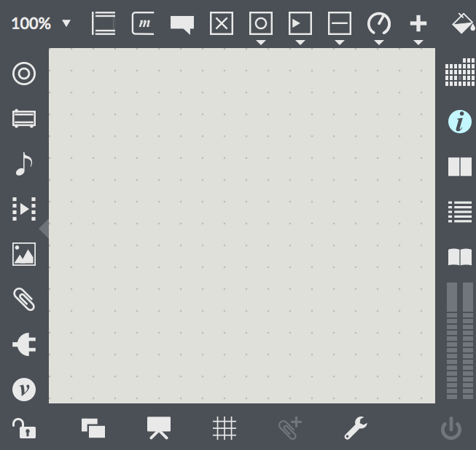Open the Vizzie modules browser
The height and width of the screenshot is (450, 476).
click(x=24, y=390)
